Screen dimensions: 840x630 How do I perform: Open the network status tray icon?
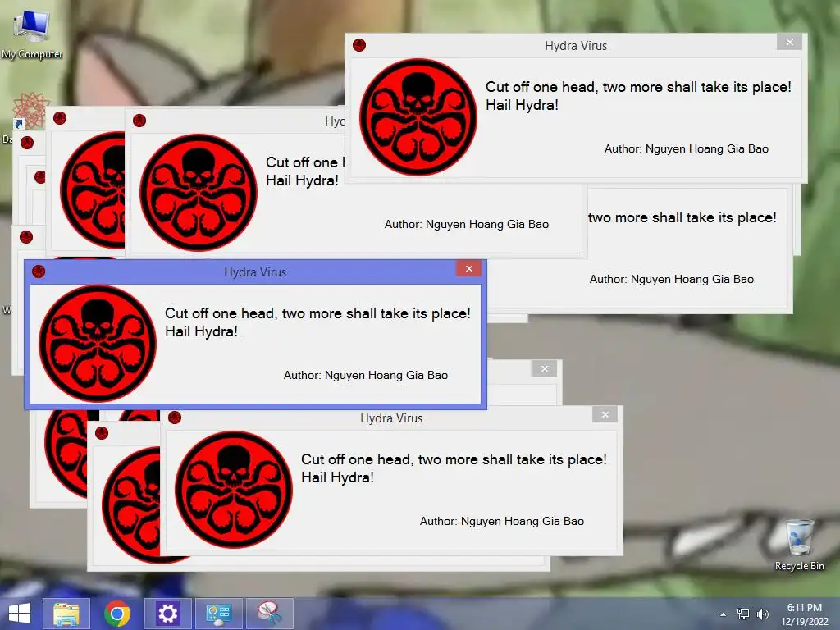743,614
